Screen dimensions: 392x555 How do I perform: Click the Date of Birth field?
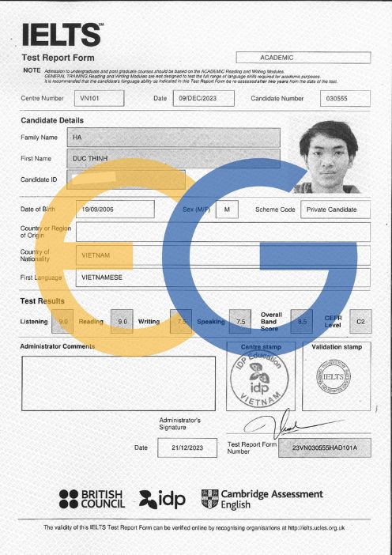pyautogui.click(x=115, y=210)
